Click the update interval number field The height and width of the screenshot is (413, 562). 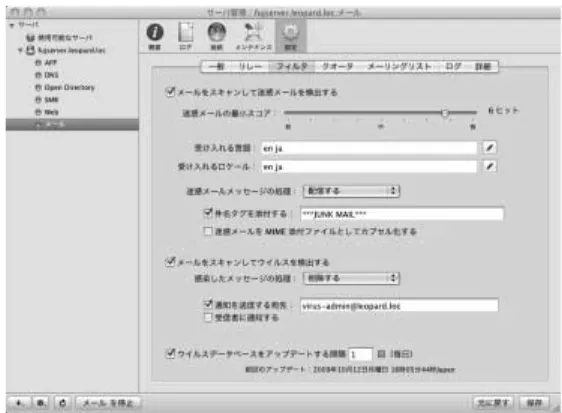[361, 354]
